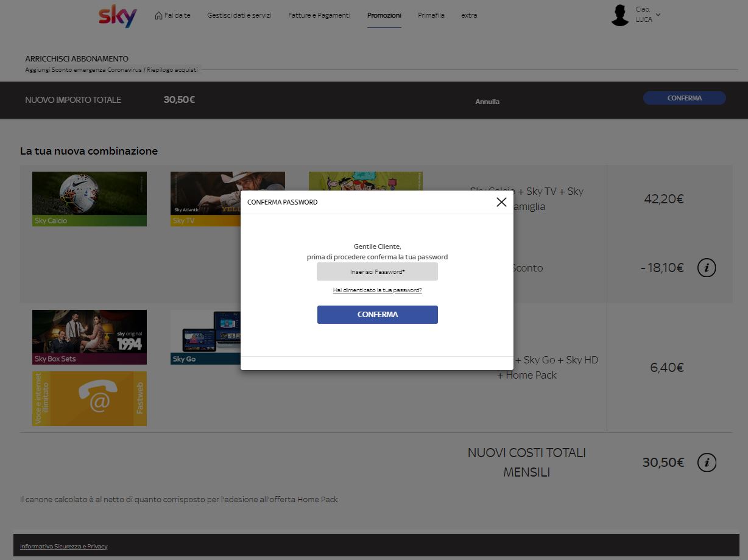Expand the Ciao LUCA account dropdown
This screenshot has height=560, width=748.
coord(658,15)
